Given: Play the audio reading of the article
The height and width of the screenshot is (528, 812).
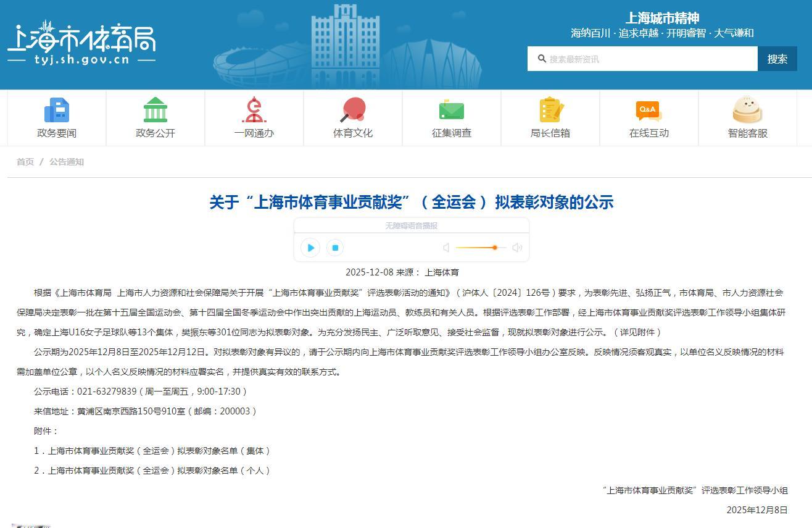Looking at the screenshot, I should pyautogui.click(x=310, y=248).
